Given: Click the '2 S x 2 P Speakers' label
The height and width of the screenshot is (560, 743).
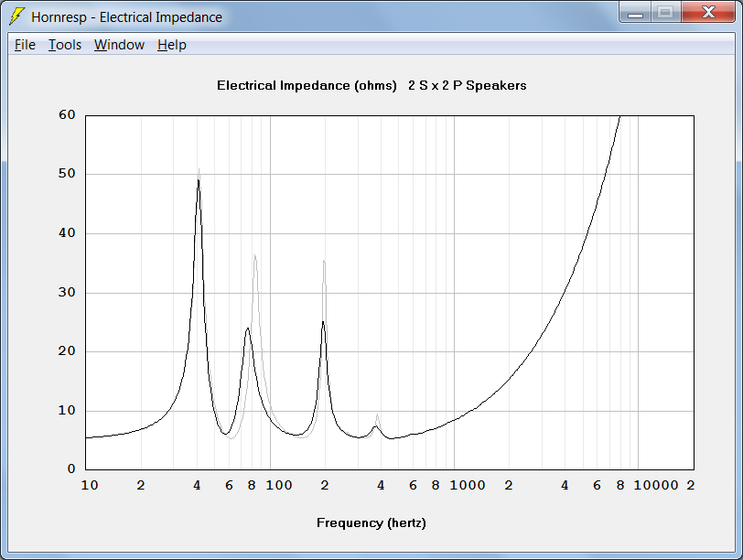Looking at the screenshot, I should 468,85.
